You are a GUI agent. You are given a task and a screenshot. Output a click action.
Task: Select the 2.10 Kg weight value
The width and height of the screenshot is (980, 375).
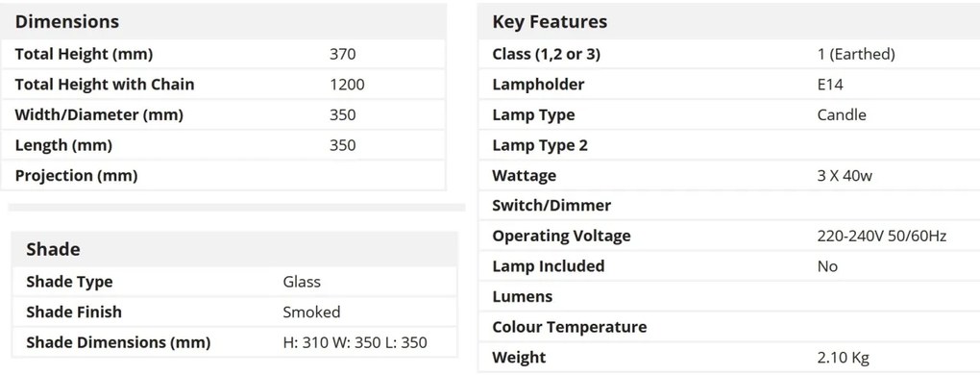[x=844, y=358]
